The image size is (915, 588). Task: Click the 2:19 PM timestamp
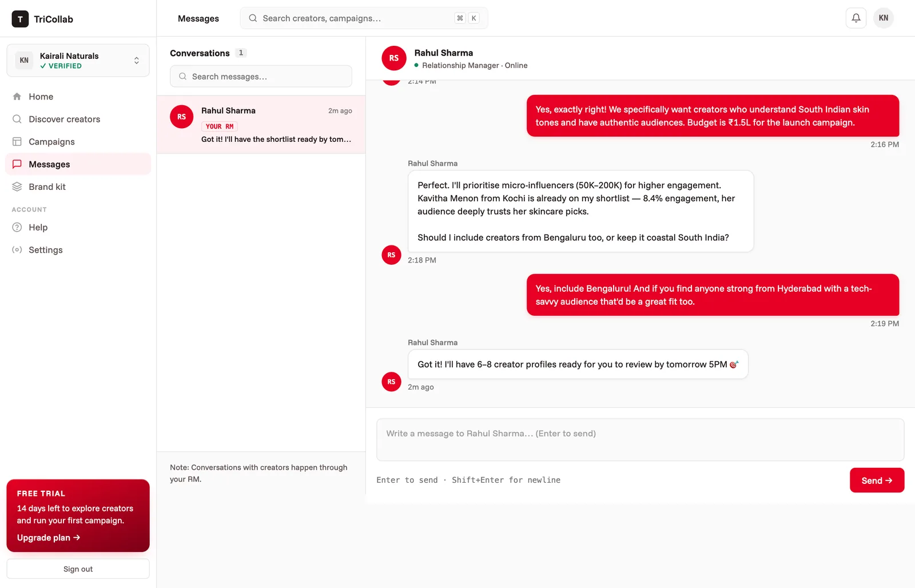(885, 324)
